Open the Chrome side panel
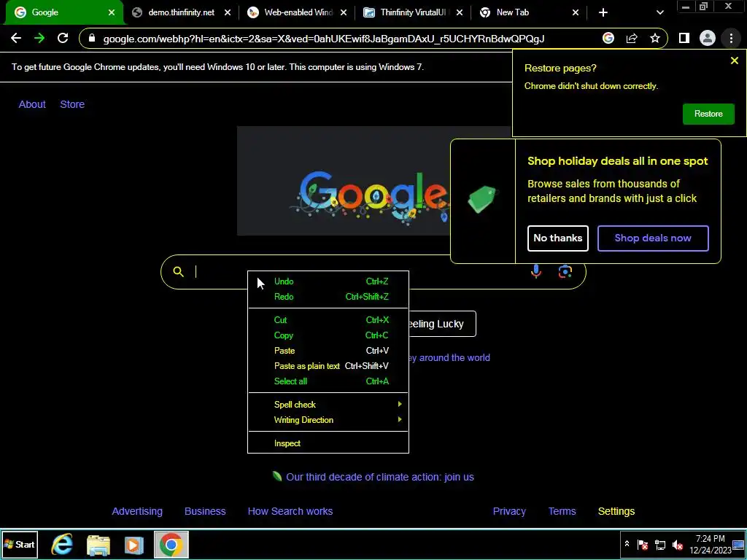This screenshot has width=747, height=560. [x=684, y=38]
